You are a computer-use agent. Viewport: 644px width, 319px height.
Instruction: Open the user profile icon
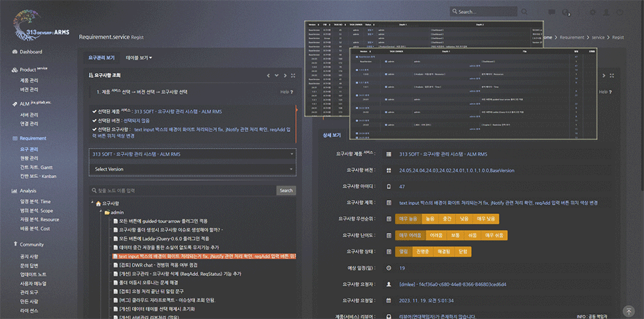point(606,13)
